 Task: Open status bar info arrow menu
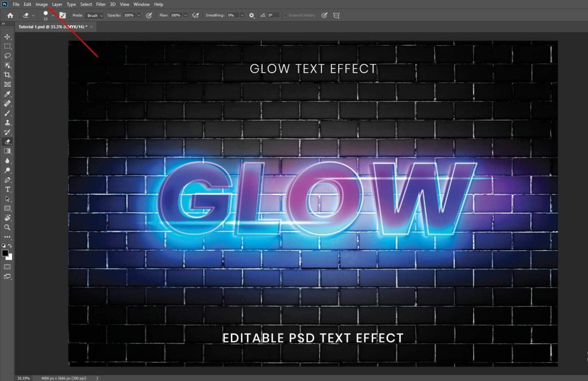(x=97, y=378)
